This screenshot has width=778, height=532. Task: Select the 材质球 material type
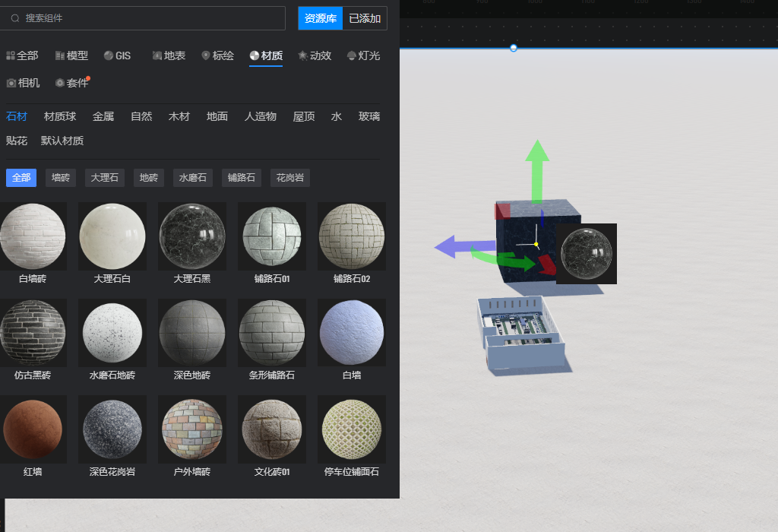[60, 116]
